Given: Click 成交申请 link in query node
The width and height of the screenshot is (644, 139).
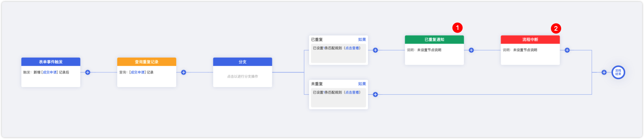Looking at the screenshot, I should 138,72.
